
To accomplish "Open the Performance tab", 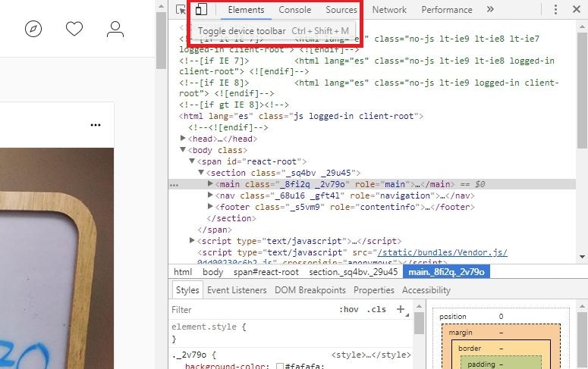I will 447,10.
